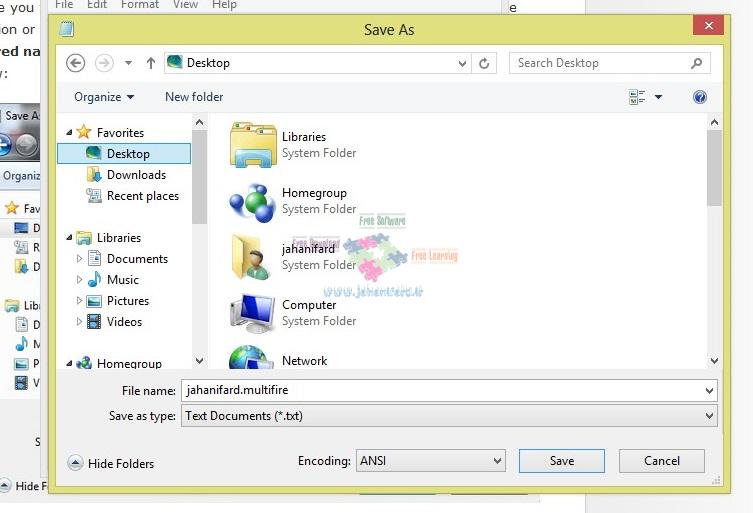Screen dimensions: 753x513
Task: Select the jahanifard user folder icon
Action: point(252,257)
